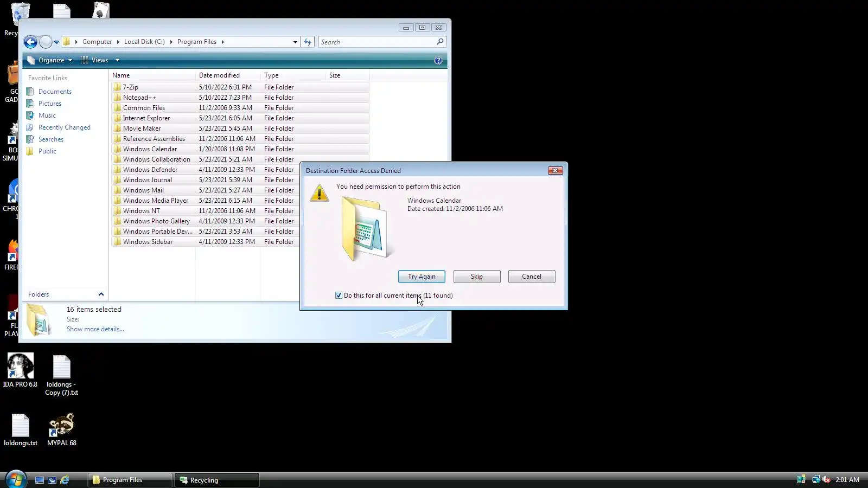The height and width of the screenshot is (488, 868).
Task: Click the Refresh button beside address bar
Action: pyautogui.click(x=308, y=42)
